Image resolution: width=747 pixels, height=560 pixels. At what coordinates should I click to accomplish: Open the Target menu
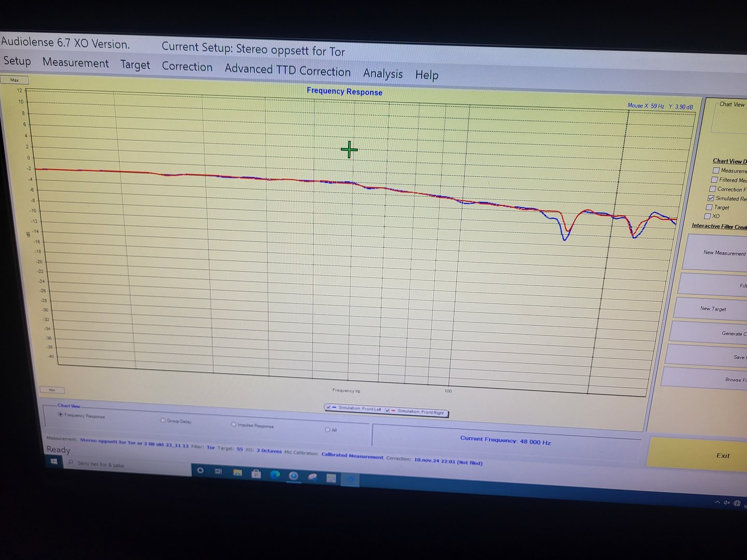point(135,65)
